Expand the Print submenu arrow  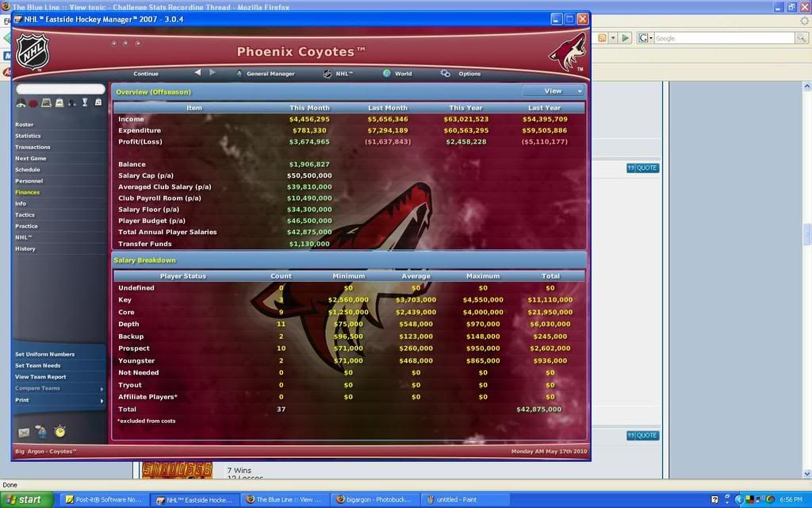(101, 400)
